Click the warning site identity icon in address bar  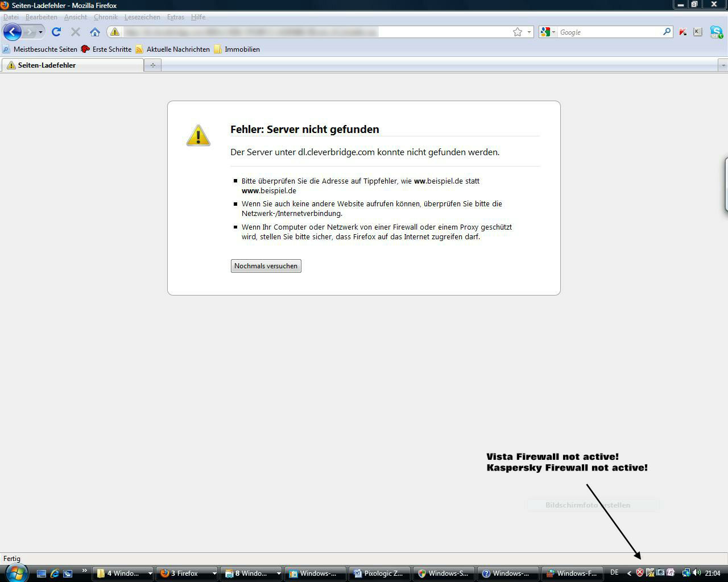(x=114, y=32)
